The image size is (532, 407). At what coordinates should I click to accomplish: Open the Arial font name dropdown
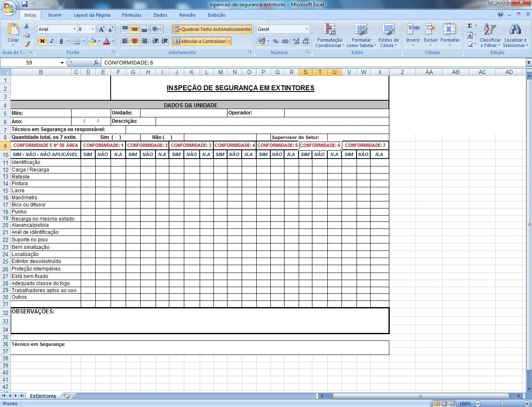pyautogui.click(x=74, y=29)
